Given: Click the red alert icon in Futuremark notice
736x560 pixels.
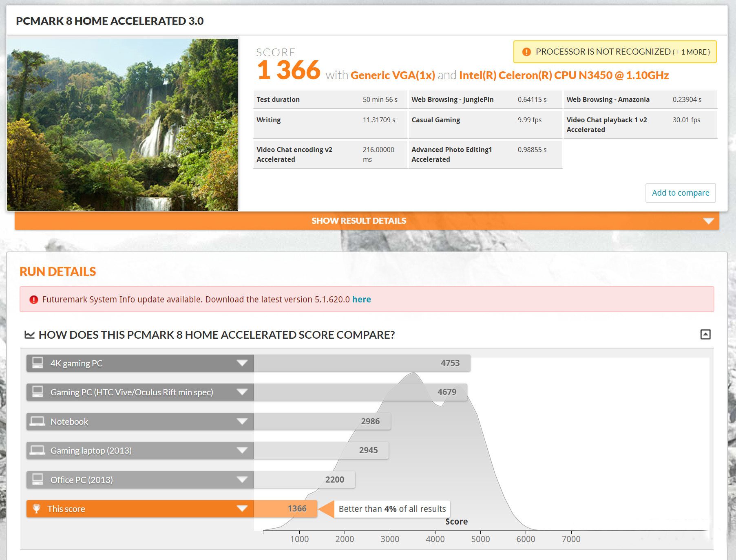Looking at the screenshot, I should pos(34,300).
